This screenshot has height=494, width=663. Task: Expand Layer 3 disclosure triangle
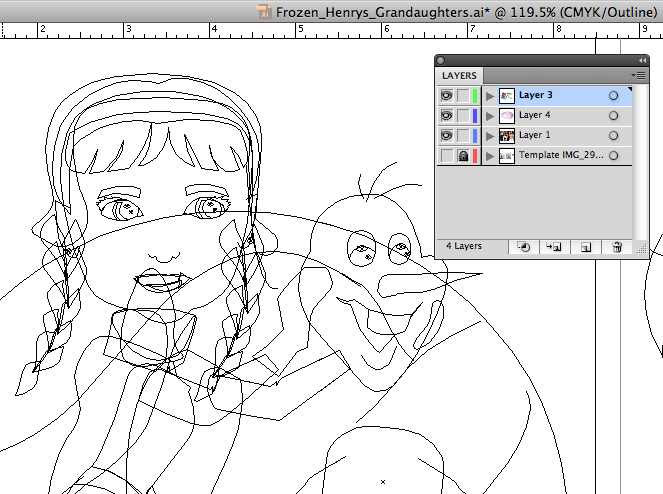(x=490, y=96)
